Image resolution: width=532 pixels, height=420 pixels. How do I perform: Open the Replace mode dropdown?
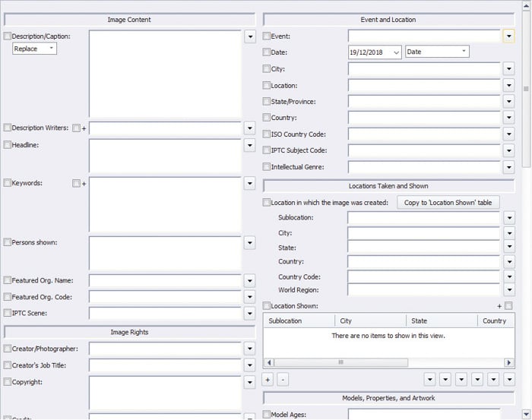pos(35,49)
